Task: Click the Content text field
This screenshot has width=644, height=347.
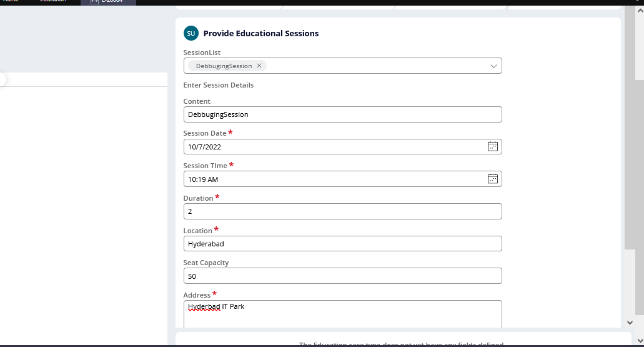Action: pos(342,114)
